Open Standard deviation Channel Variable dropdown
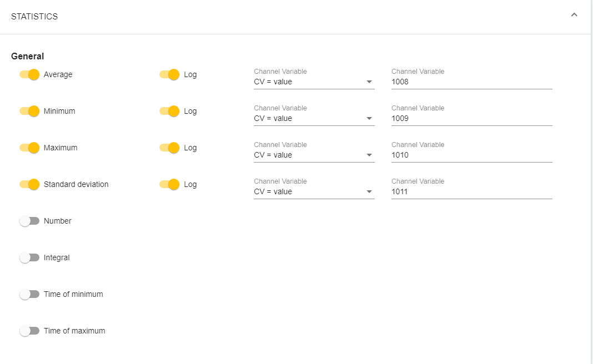This screenshot has width=593, height=364. point(314,191)
